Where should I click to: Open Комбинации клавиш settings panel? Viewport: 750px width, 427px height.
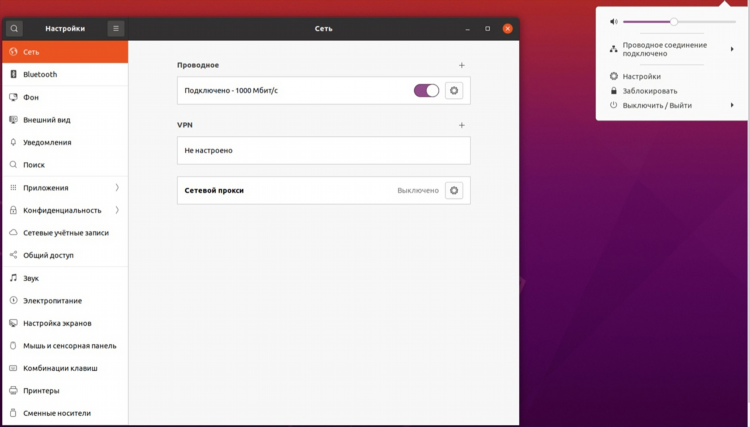coord(65,368)
